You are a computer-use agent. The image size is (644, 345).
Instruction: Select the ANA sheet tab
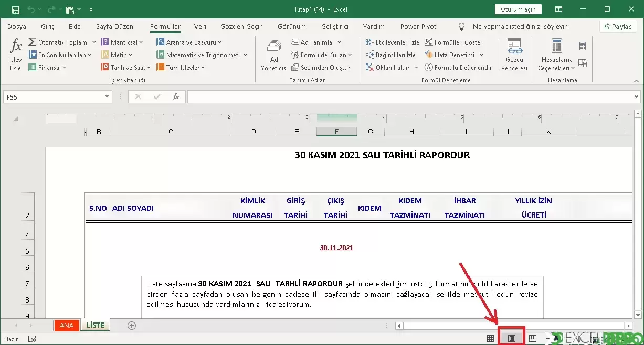pos(67,325)
